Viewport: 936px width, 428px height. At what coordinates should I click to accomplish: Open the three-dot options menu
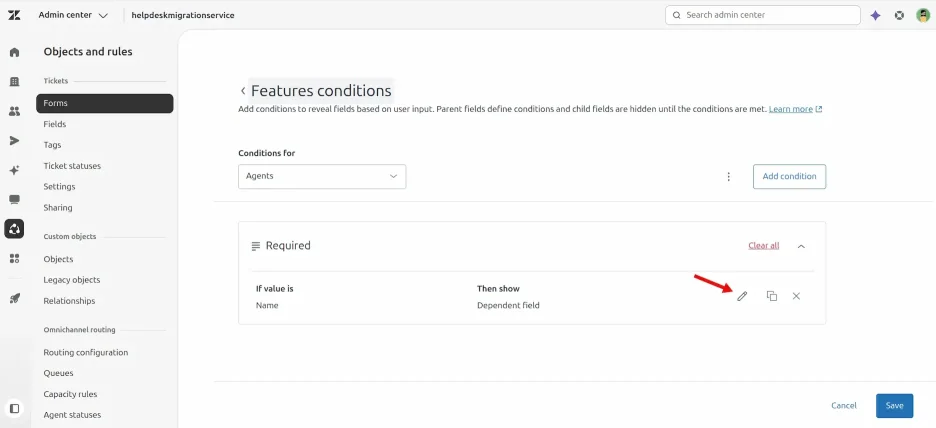[728, 177]
